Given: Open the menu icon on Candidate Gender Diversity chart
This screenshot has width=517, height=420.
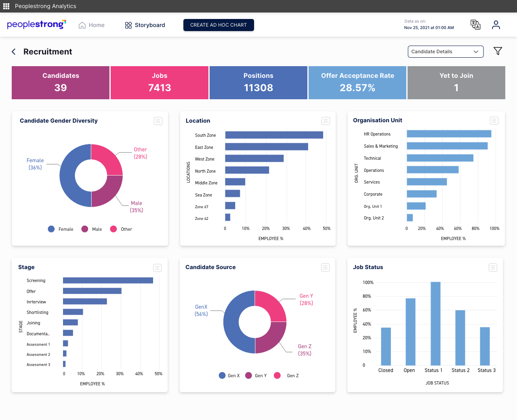Looking at the screenshot, I should 158,121.
